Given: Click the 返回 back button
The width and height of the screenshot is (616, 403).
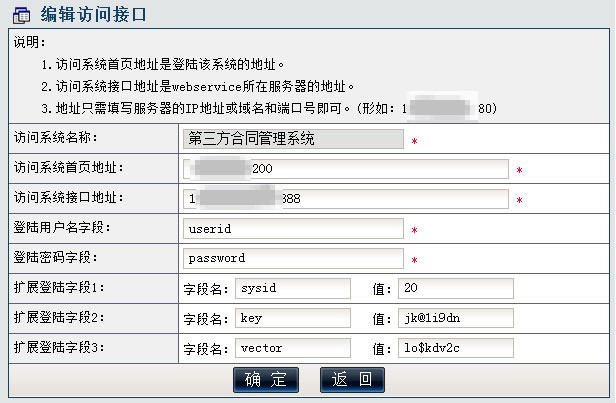Looking at the screenshot, I should [352, 379].
